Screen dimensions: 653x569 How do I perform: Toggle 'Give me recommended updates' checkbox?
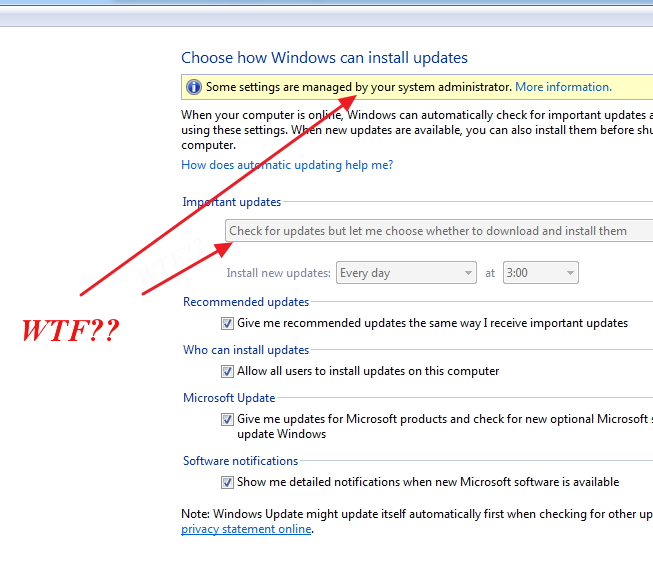[228, 323]
